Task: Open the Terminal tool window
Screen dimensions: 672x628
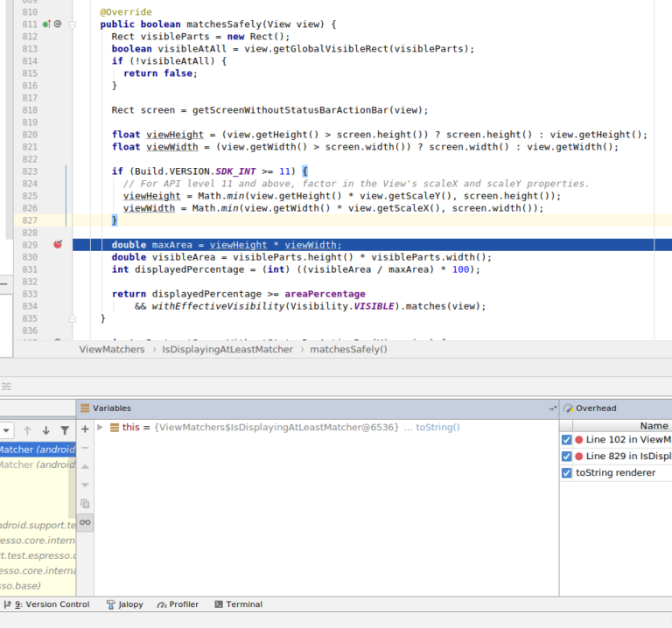Action: pos(239,604)
